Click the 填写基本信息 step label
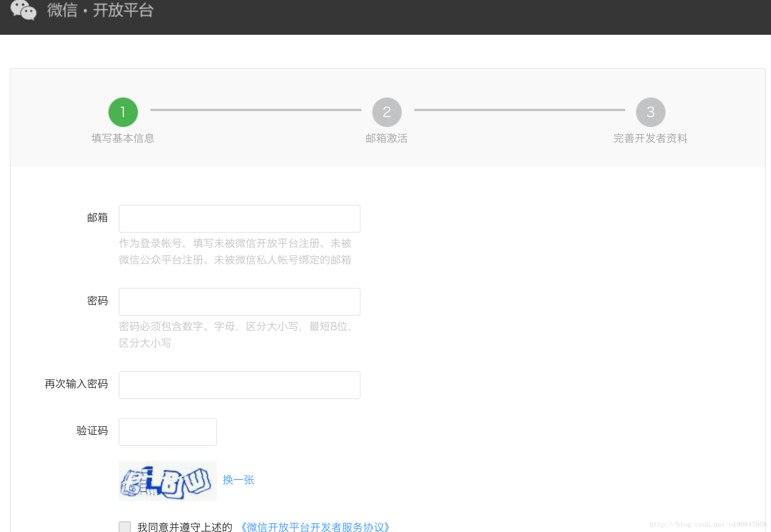This screenshot has width=771, height=532. [x=123, y=138]
